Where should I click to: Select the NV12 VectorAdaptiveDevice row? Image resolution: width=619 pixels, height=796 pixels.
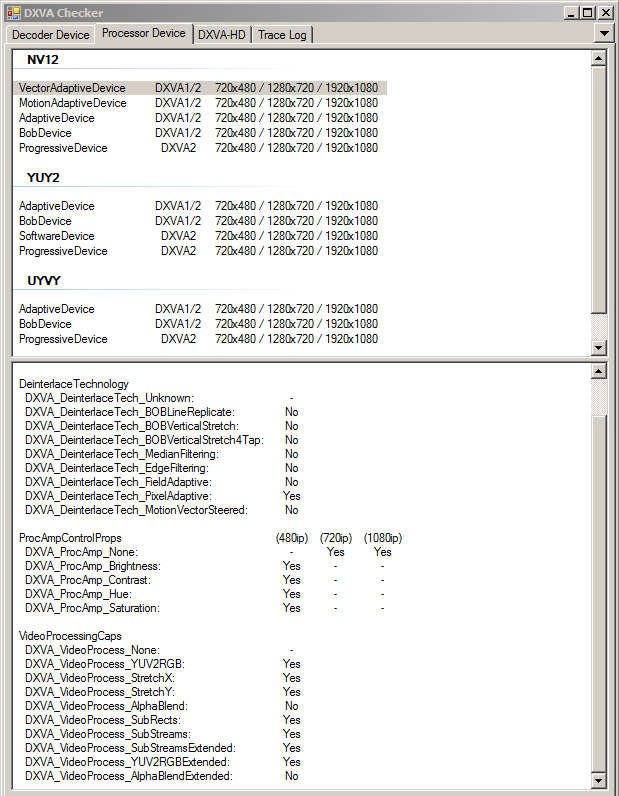point(200,88)
